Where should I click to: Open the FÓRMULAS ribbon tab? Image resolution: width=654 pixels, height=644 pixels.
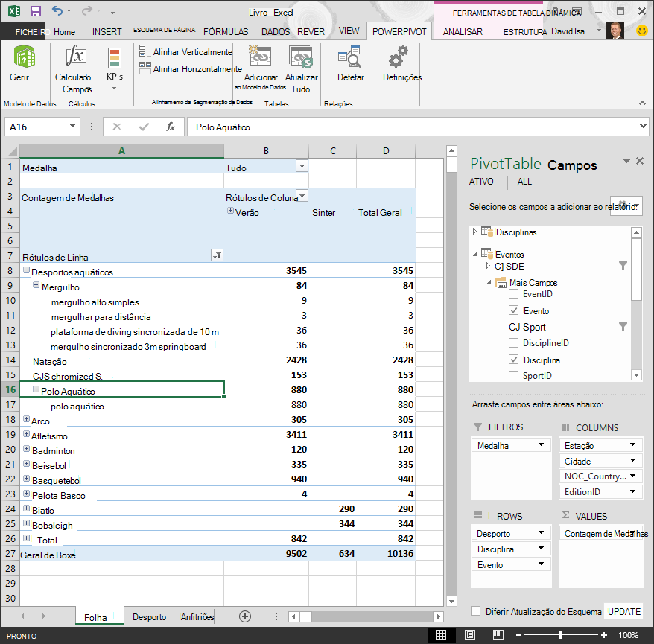click(x=226, y=32)
